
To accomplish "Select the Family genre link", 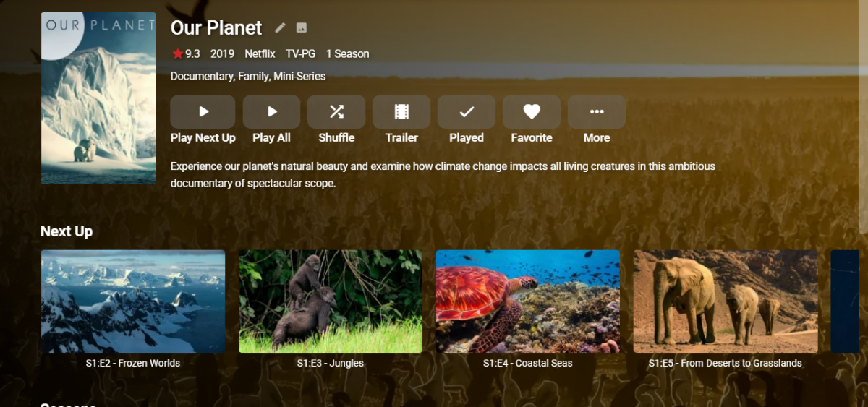I will pos(252,76).
